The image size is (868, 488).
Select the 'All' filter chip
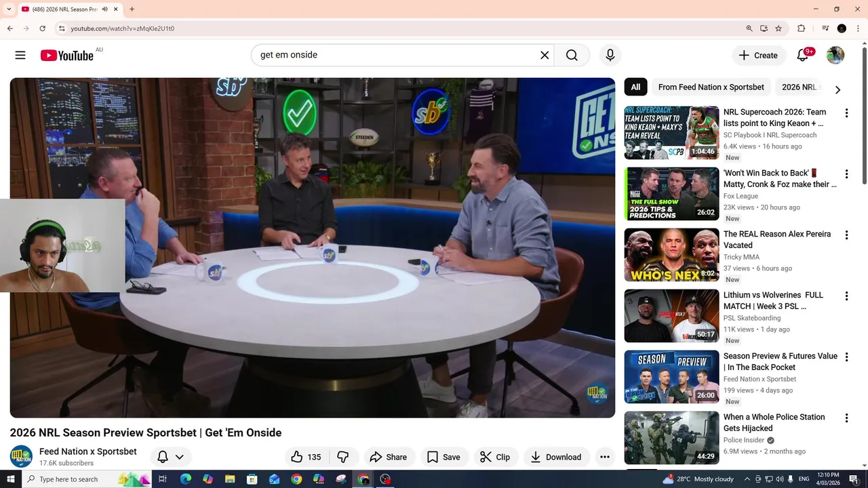(x=635, y=87)
